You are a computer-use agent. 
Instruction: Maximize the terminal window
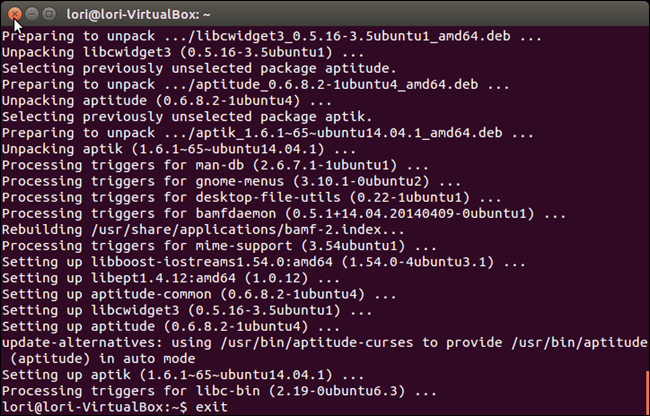[51, 14]
